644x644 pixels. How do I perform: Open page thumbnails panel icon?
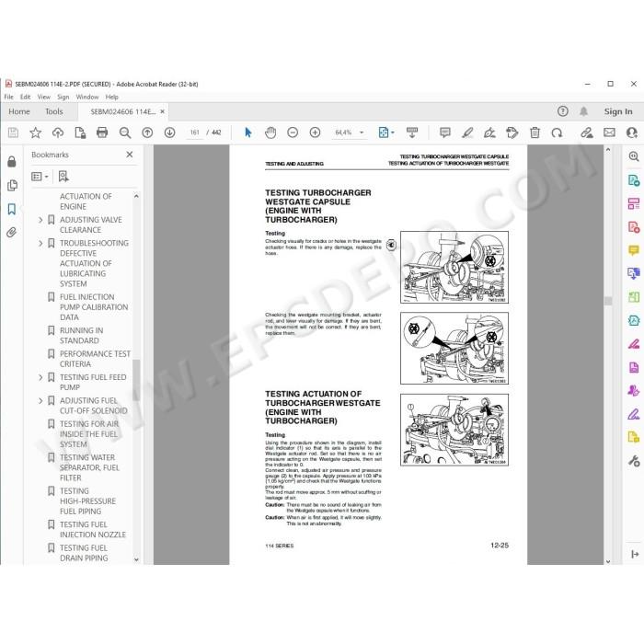pyautogui.click(x=12, y=185)
